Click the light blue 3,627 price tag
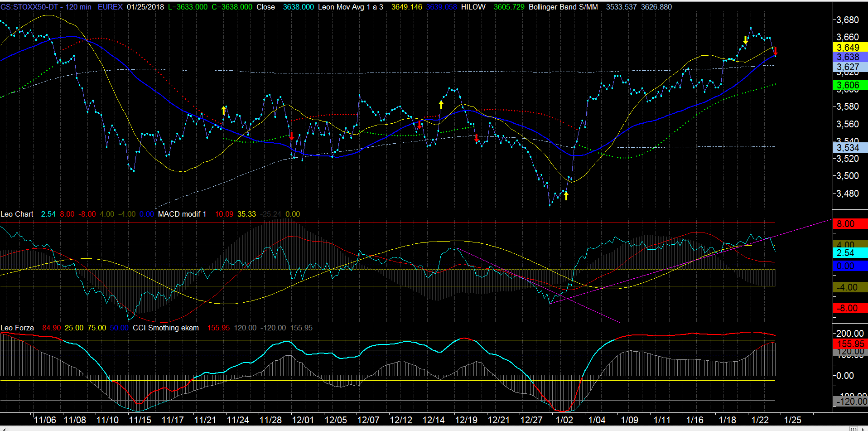 (850, 67)
